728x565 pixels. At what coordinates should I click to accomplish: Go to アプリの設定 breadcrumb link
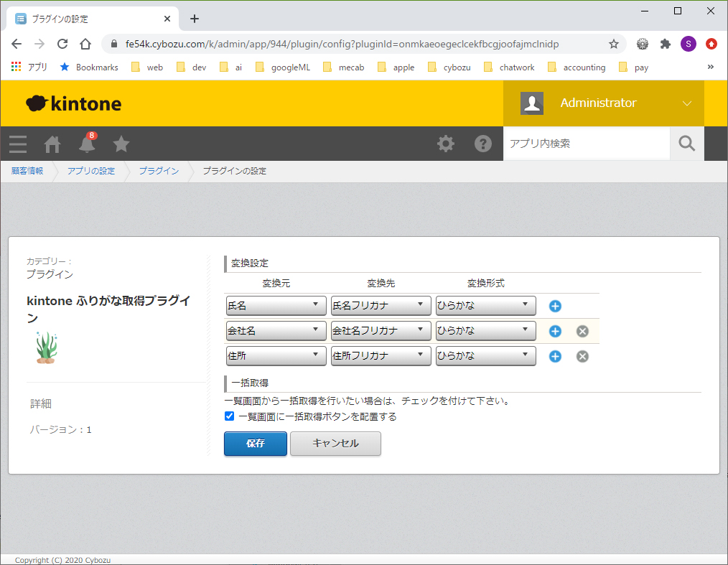[x=91, y=171]
